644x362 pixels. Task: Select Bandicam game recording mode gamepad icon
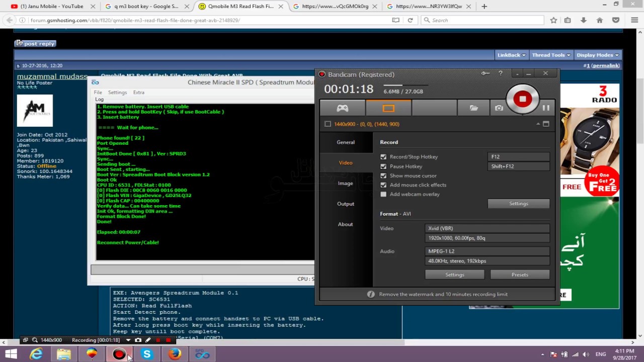[343, 108]
